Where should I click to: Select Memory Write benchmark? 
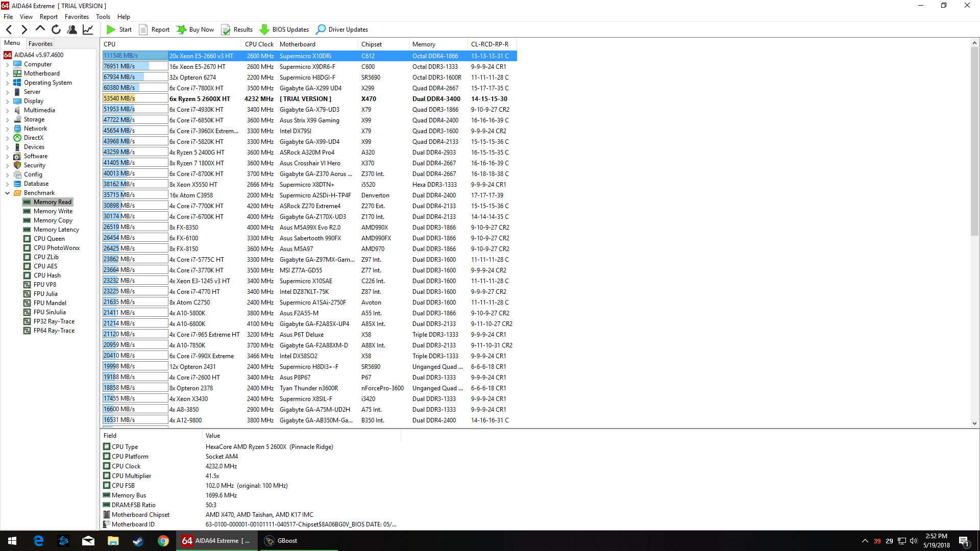pyautogui.click(x=53, y=211)
